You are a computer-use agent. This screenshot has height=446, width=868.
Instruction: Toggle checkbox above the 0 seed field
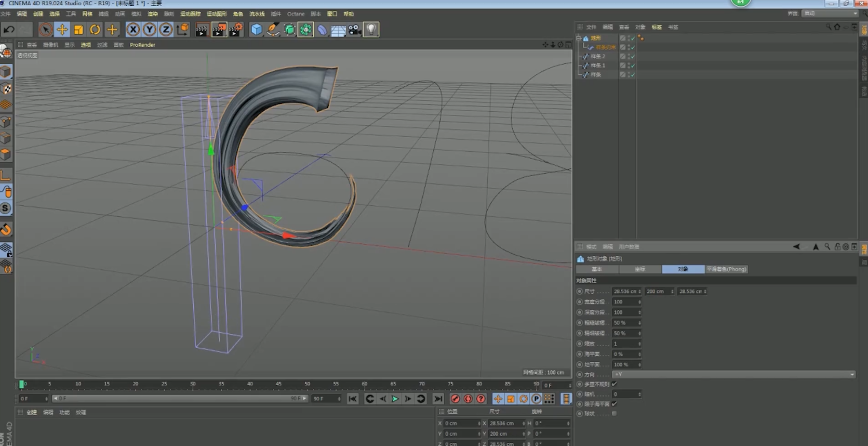pyautogui.click(x=615, y=384)
